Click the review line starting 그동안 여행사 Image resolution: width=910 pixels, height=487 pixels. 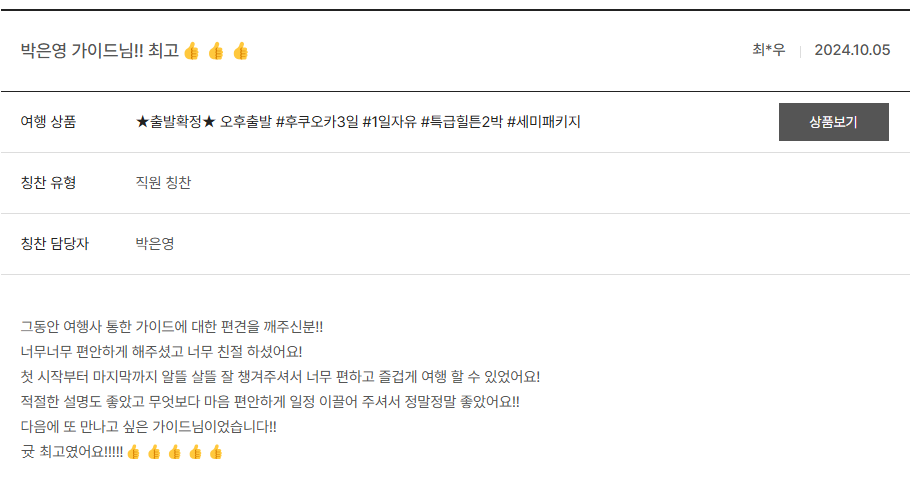point(172,327)
